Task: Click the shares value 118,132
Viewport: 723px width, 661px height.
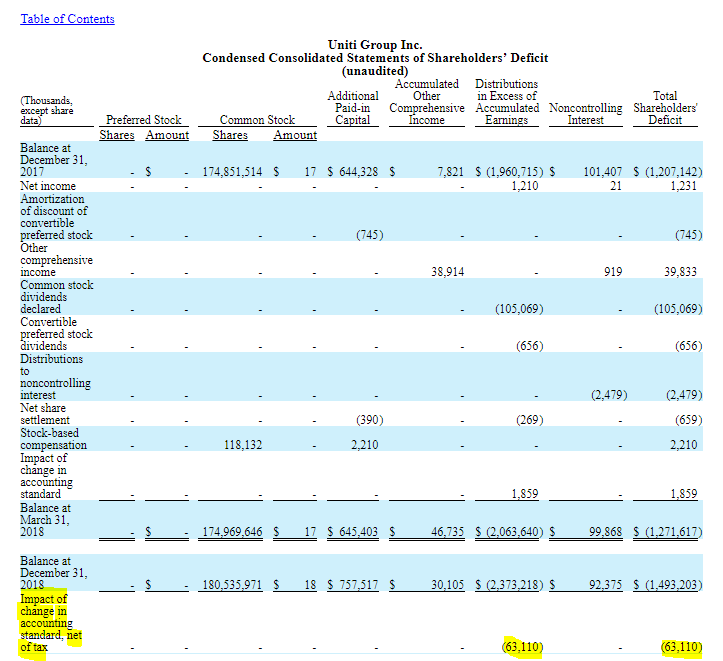Action: click(x=243, y=445)
